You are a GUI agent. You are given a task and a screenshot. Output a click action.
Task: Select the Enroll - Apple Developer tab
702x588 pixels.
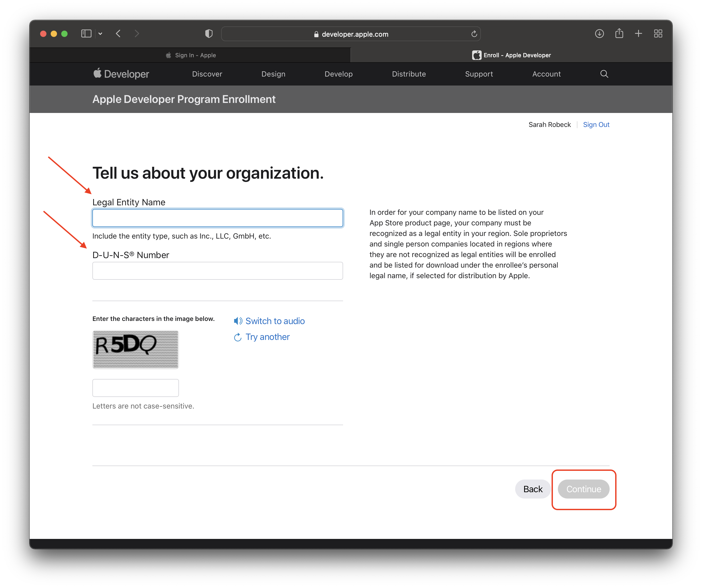[511, 55]
